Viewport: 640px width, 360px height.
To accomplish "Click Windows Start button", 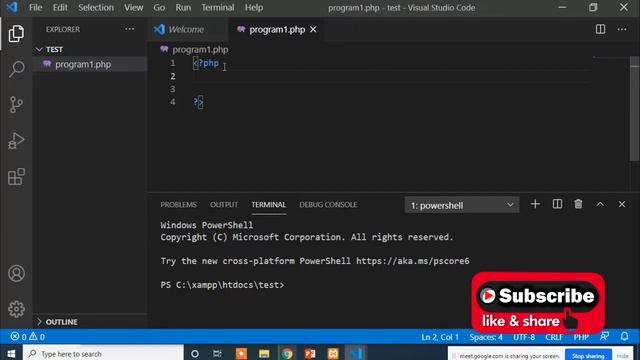I will click(x=11, y=353).
